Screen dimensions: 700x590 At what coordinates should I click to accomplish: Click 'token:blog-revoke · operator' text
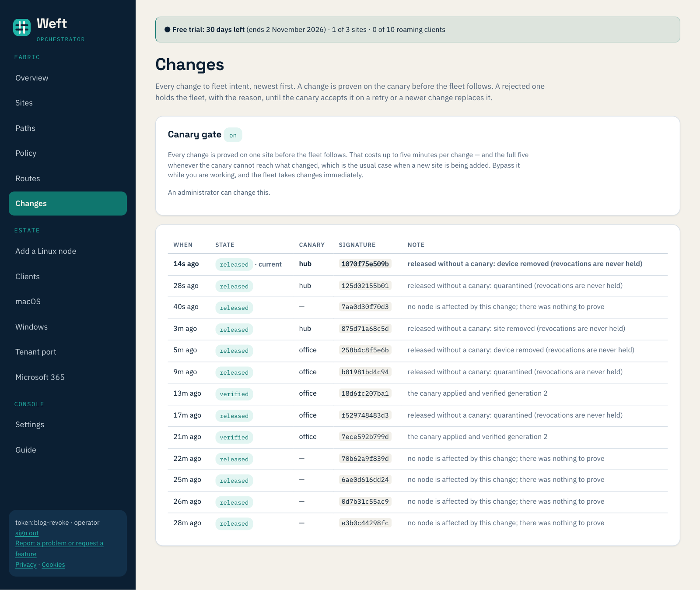point(57,523)
